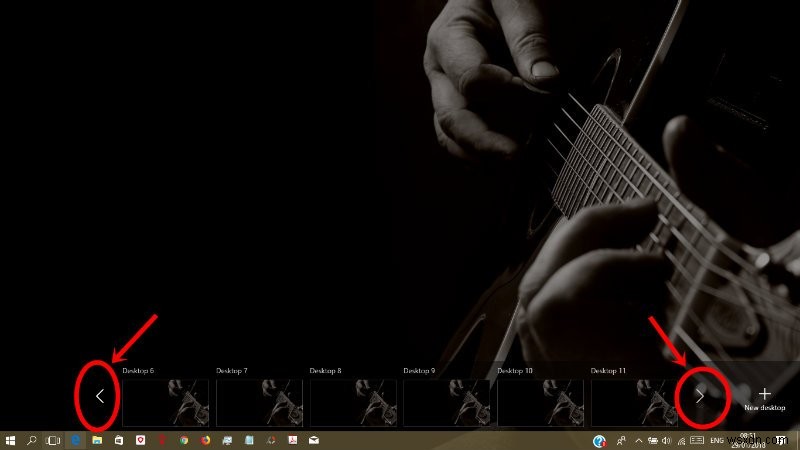Open the red shield app on taskbar
The width and height of the screenshot is (800, 450).
click(140, 440)
